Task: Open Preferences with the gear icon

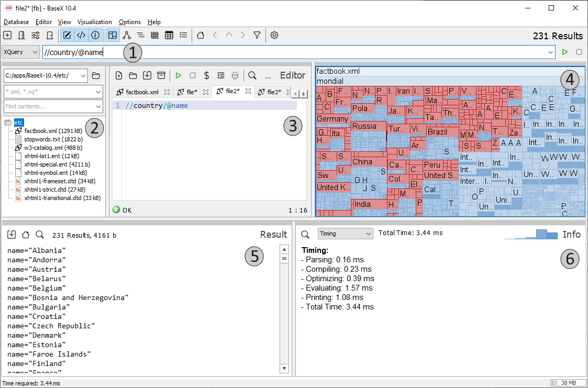Action: tap(274, 36)
